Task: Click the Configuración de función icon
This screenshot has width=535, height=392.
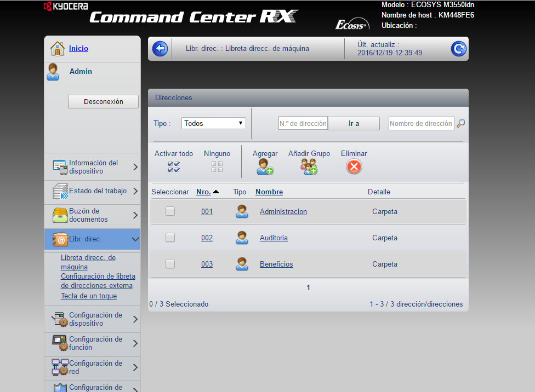Action: click(x=60, y=343)
